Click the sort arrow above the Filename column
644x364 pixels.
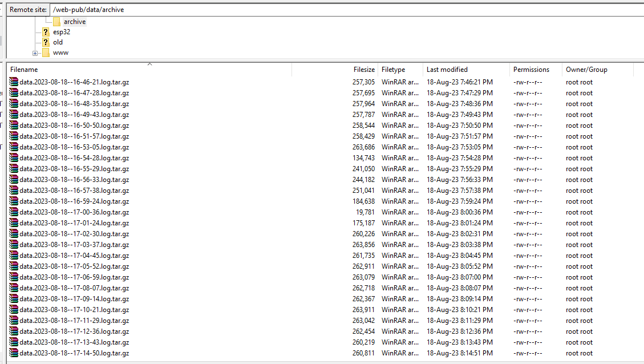point(150,64)
